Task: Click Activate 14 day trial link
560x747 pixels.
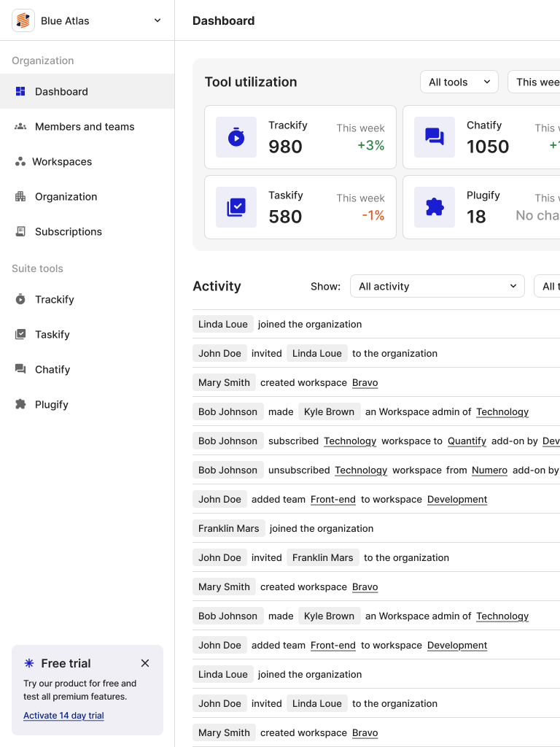Action: 63,716
